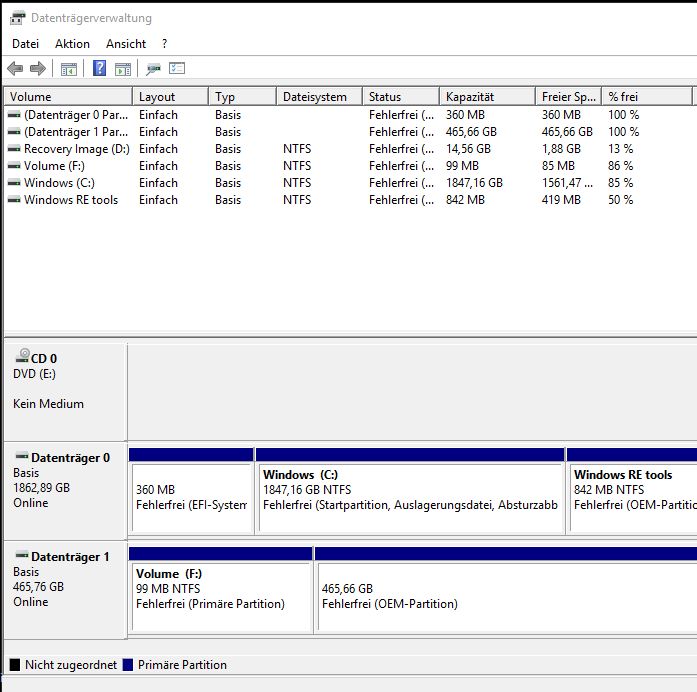Sort by the Dateisystem column header
This screenshot has height=692, width=697.
pyautogui.click(x=319, y=96)
